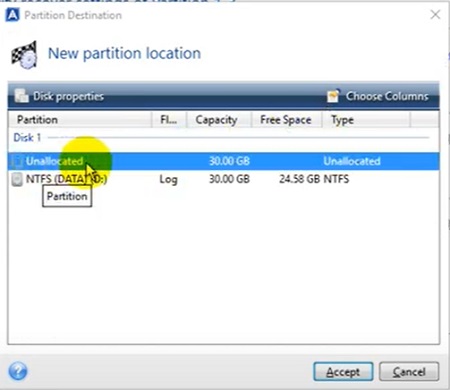Click the Unallocated partition drive icon

[17, 161]
